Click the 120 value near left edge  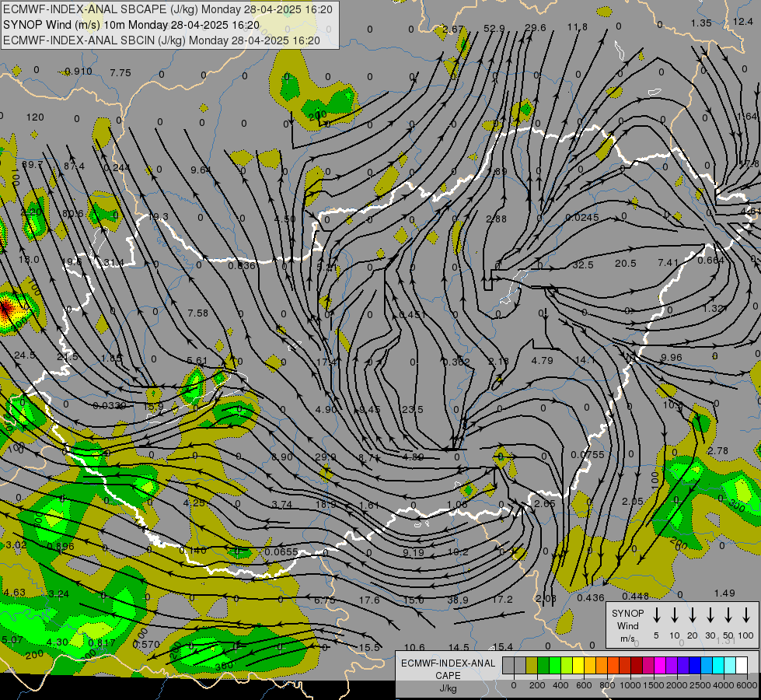pos(35,117)
